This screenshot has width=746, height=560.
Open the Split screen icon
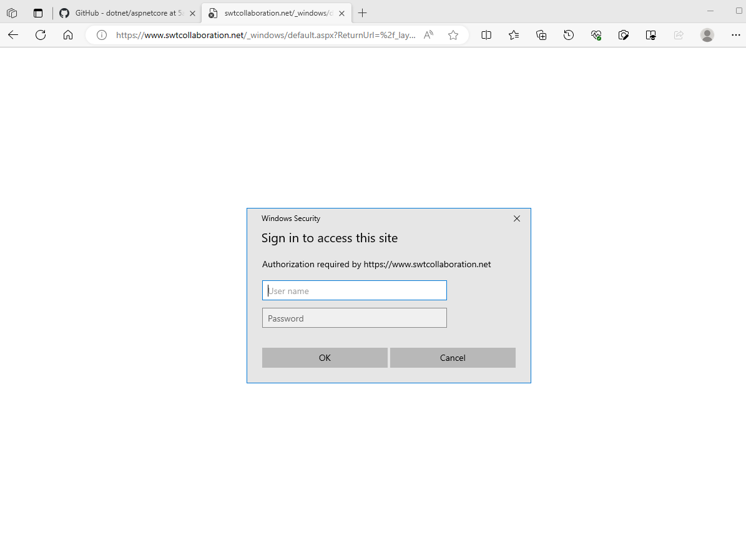(486, 35)
